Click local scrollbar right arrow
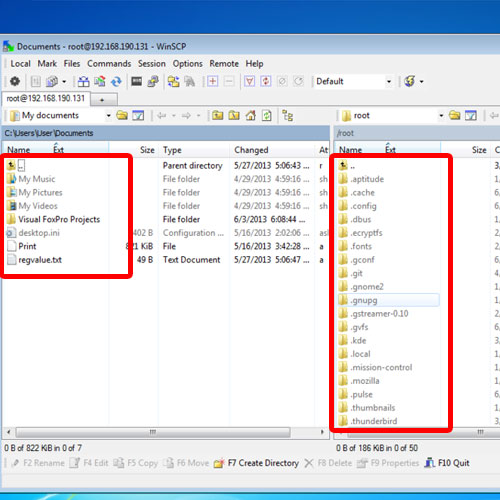This screenshot has height=500, width=500. [x=322, y=432]
